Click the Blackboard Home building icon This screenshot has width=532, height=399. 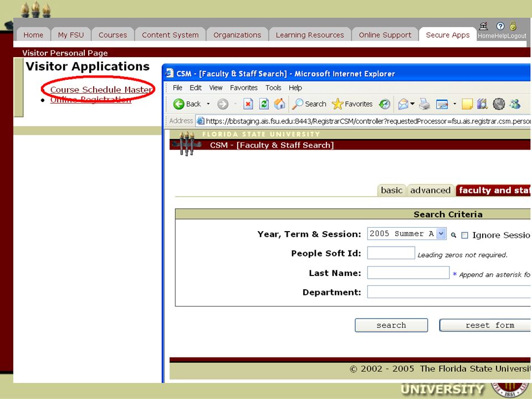coord(483,26)
